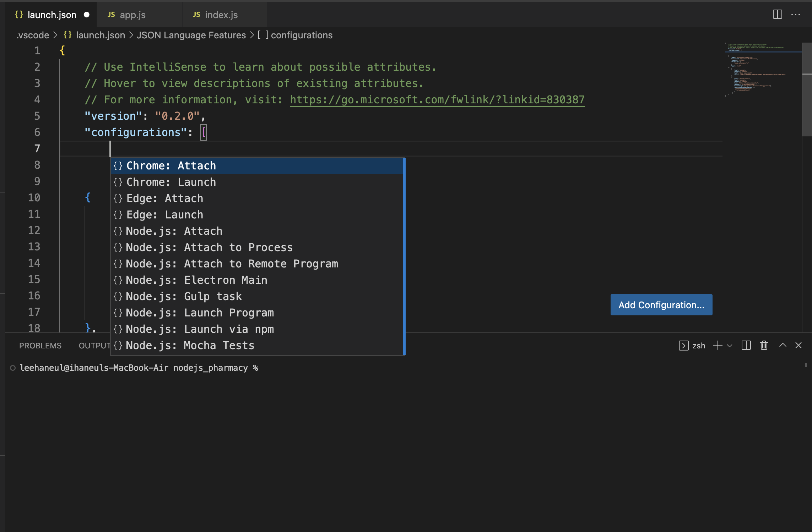Click the terminal prompt circle indicator
This screenshot has height=532, width=812.
click(13, 368)
